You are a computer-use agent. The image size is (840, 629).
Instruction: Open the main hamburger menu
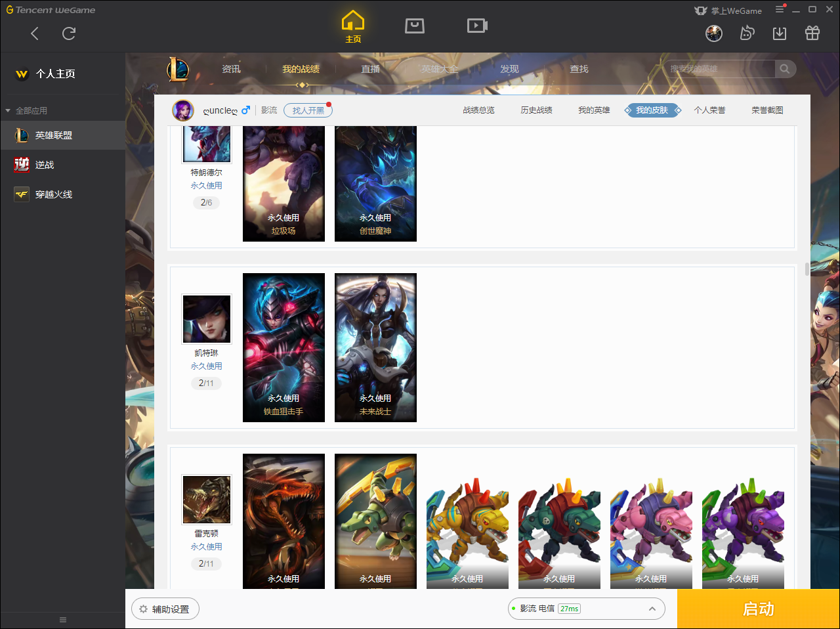click(x=780, y=9)
